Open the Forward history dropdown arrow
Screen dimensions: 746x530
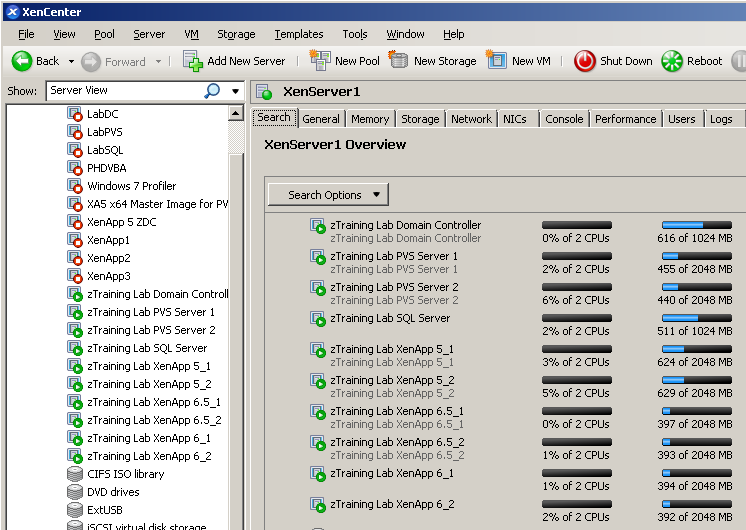click(158, 62)
